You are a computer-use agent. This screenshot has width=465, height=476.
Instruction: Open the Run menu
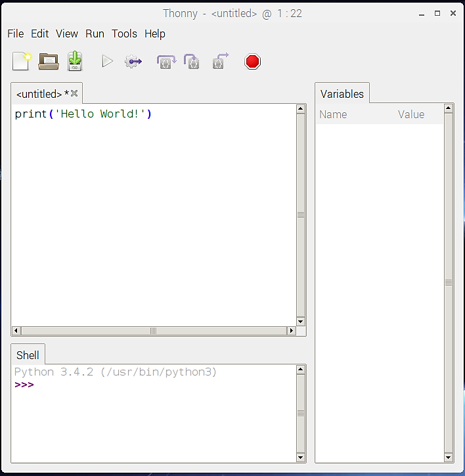[95, 33]
